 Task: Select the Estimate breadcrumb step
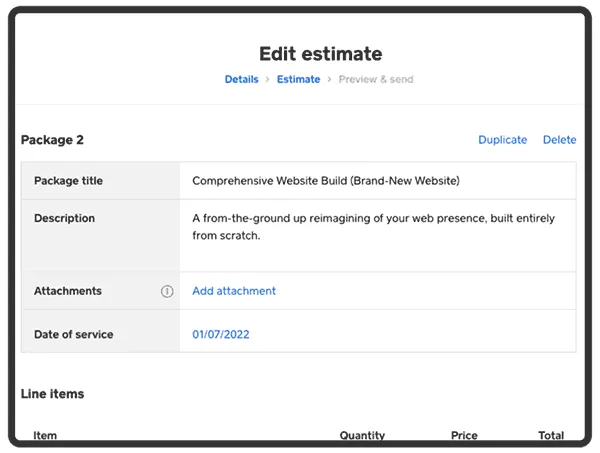tap(298, 79)
